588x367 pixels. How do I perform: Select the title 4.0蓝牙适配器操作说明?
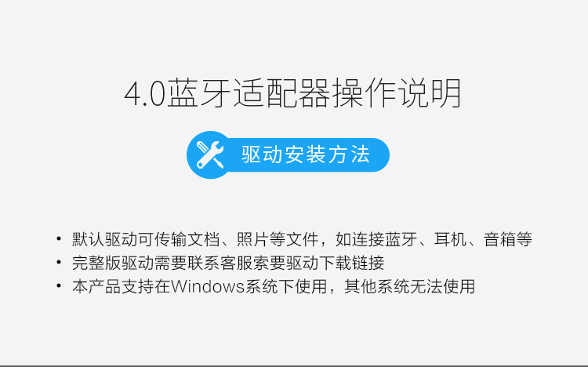(292, 93)
